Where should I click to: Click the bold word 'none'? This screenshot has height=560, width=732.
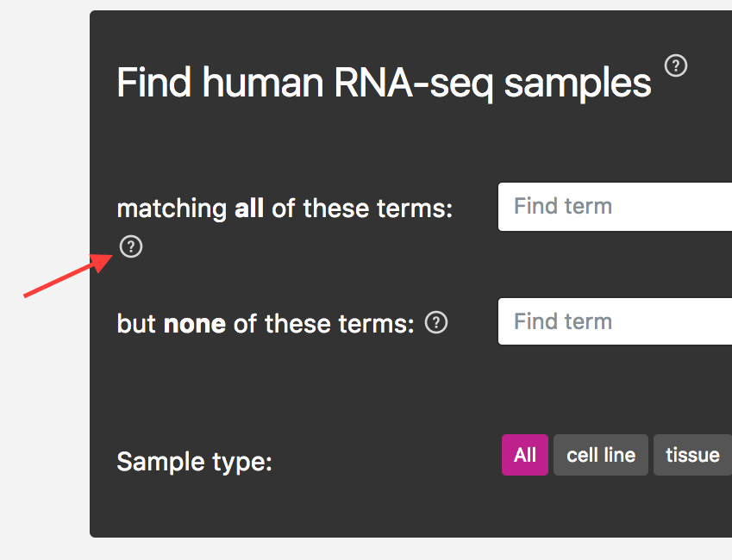coord(195,324)
